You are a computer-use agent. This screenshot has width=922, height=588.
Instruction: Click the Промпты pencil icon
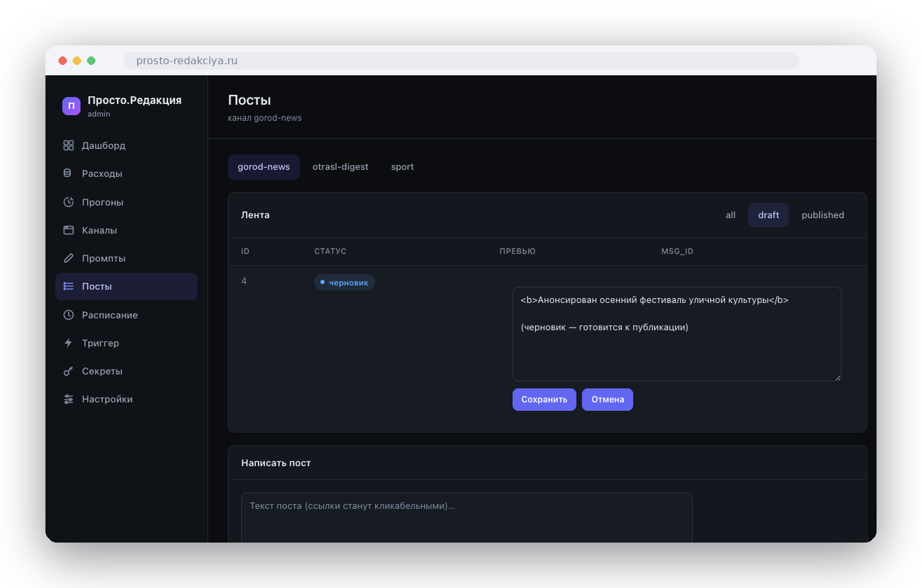point(68,258)
